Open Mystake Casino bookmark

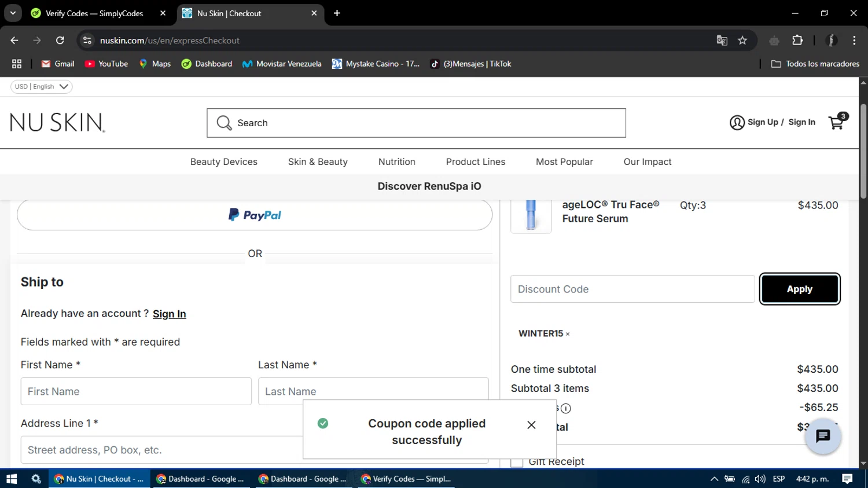(x=376, y=64)
